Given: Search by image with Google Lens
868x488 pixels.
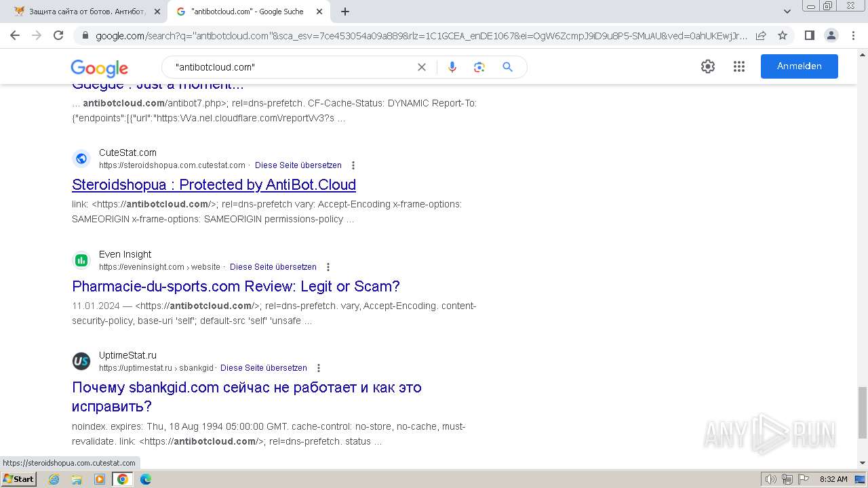Looking at the screenshot, I should (479, 67).
